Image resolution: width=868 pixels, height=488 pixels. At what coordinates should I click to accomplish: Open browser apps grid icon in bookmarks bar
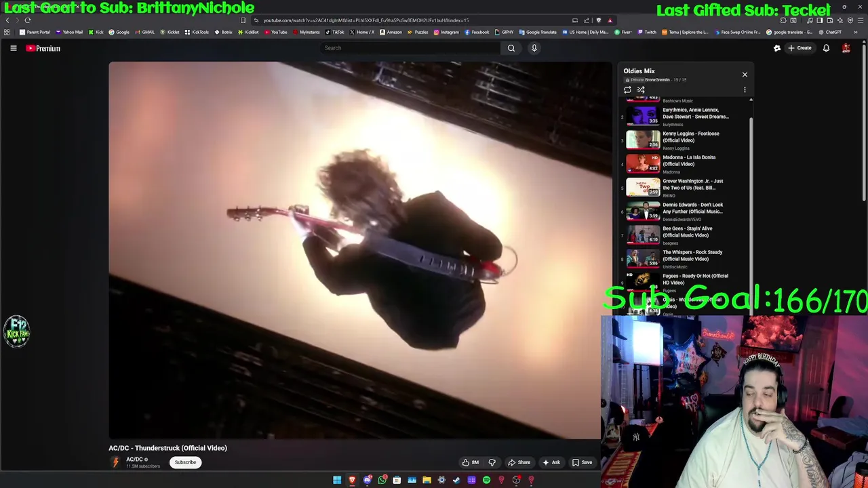coord(7,32)
